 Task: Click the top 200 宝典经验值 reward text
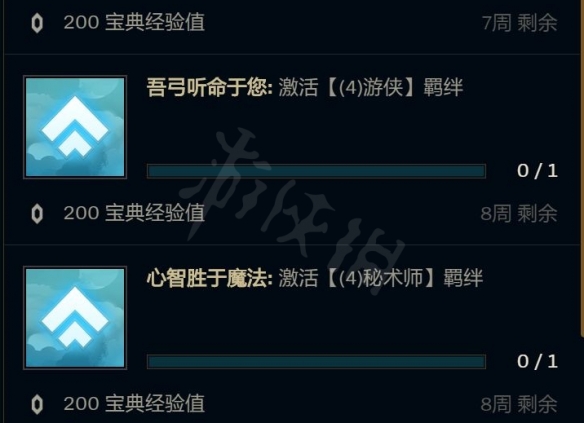click(x=134, y=22)
